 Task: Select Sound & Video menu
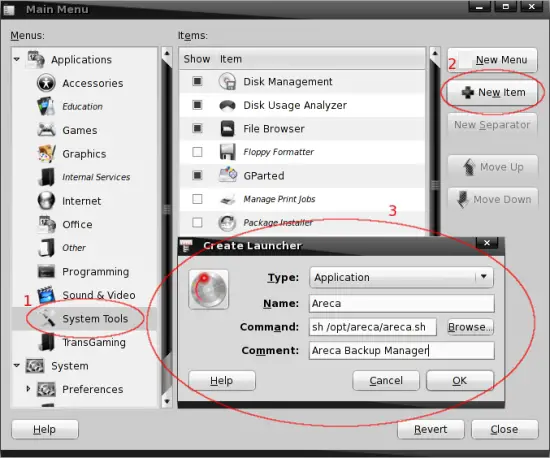point(99,295)
